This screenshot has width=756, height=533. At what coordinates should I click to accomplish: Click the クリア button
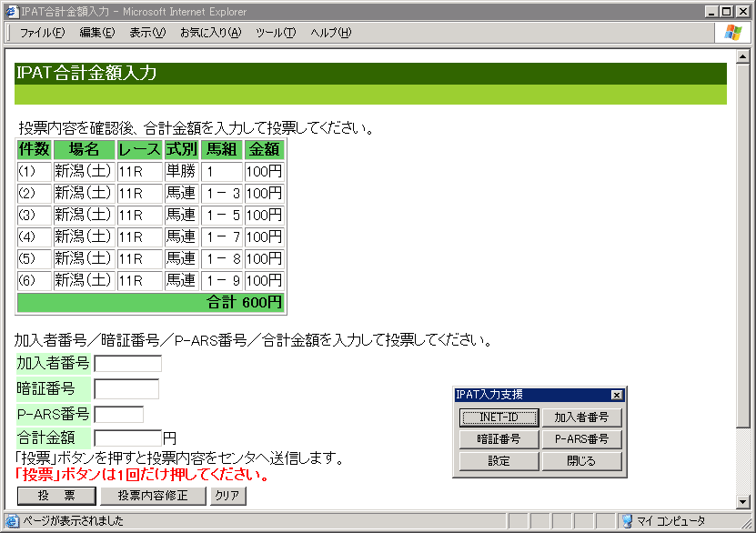point(227,496)
